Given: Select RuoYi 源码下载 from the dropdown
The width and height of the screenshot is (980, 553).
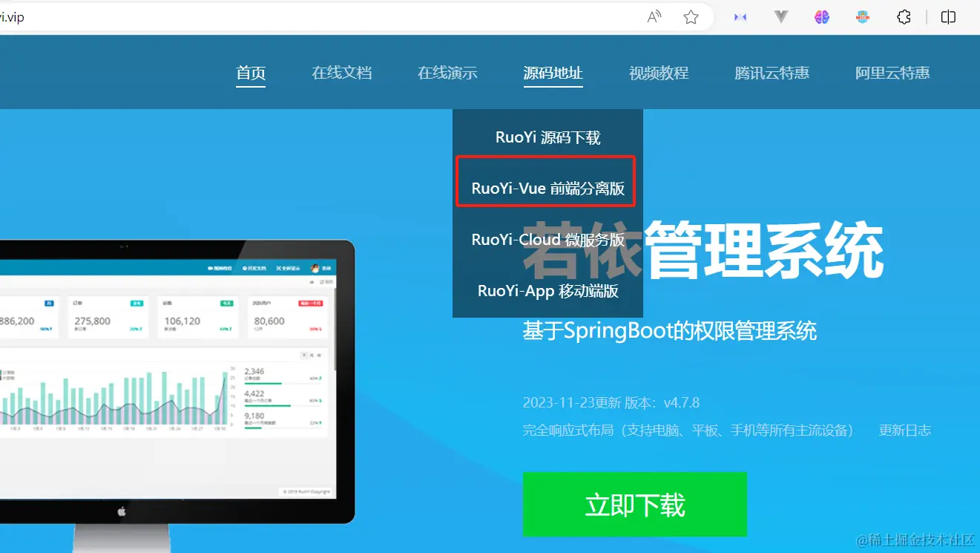Looking at the screenshot, I should tap(547, 137).
